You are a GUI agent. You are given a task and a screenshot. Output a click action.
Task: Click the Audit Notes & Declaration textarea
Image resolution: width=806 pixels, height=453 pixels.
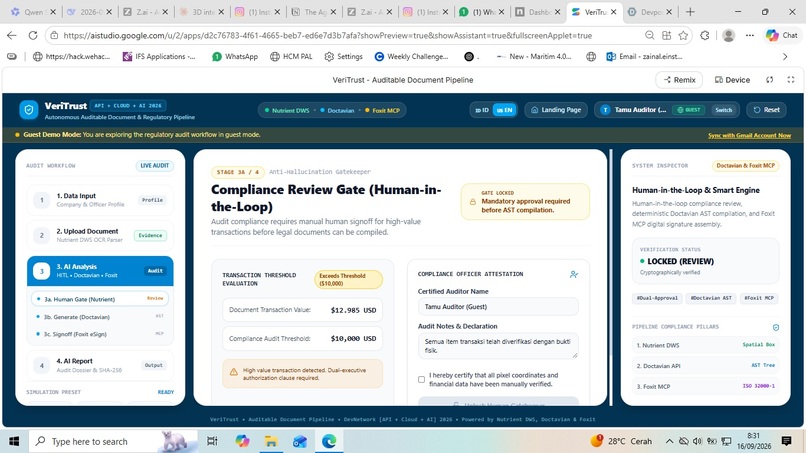(498, 346)
